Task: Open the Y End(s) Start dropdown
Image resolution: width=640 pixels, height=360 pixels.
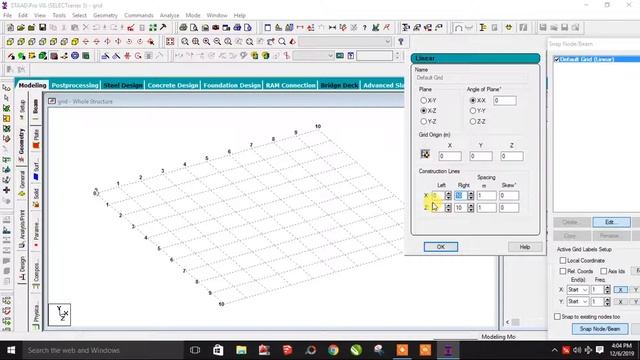Action: point(577,302)
